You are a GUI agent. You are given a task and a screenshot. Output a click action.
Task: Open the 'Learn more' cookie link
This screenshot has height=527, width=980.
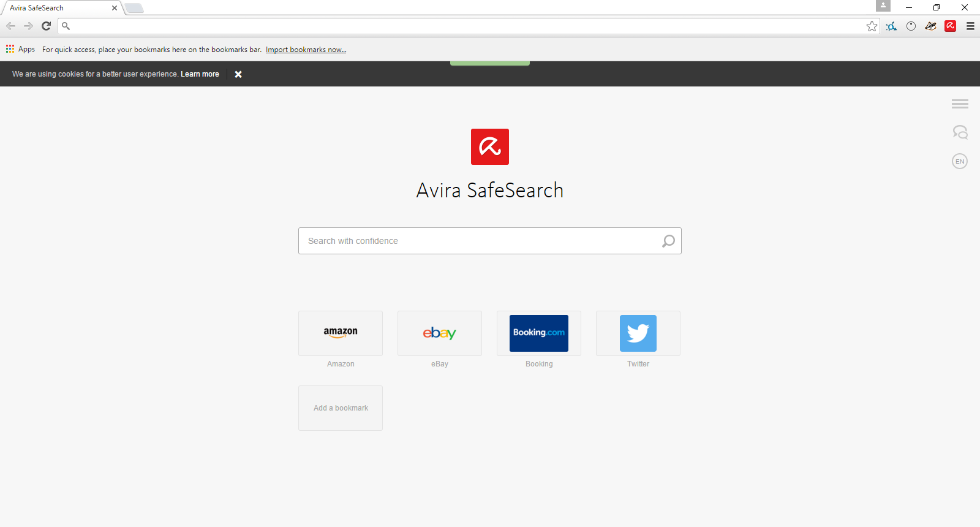click(x=200, y=74)
